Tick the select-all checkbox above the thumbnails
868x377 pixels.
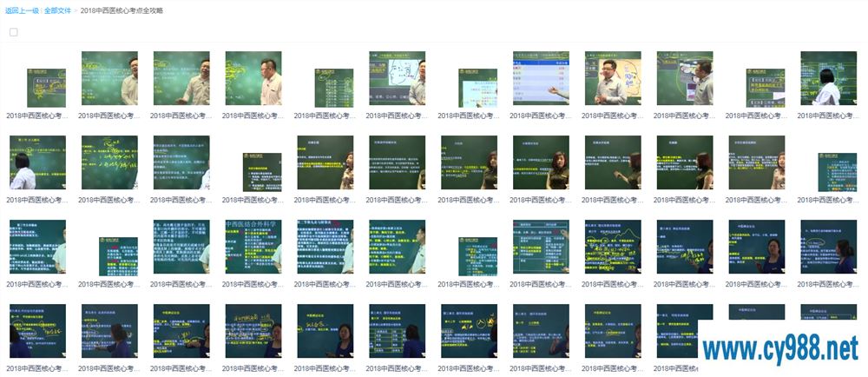pyautogui.click(x=14, y=32)
